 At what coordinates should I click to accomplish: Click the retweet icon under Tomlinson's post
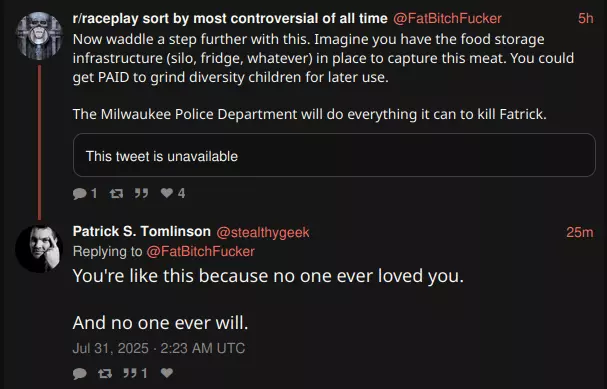105,373
